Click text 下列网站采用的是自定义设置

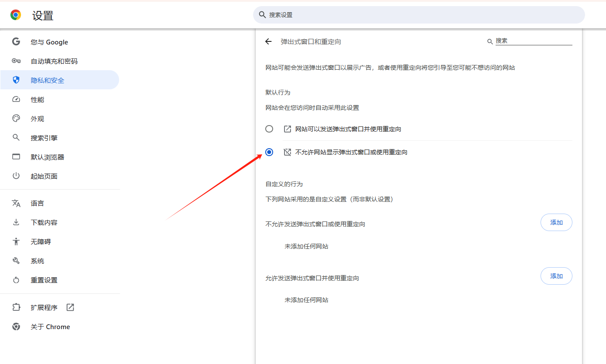tap(329, 199)
